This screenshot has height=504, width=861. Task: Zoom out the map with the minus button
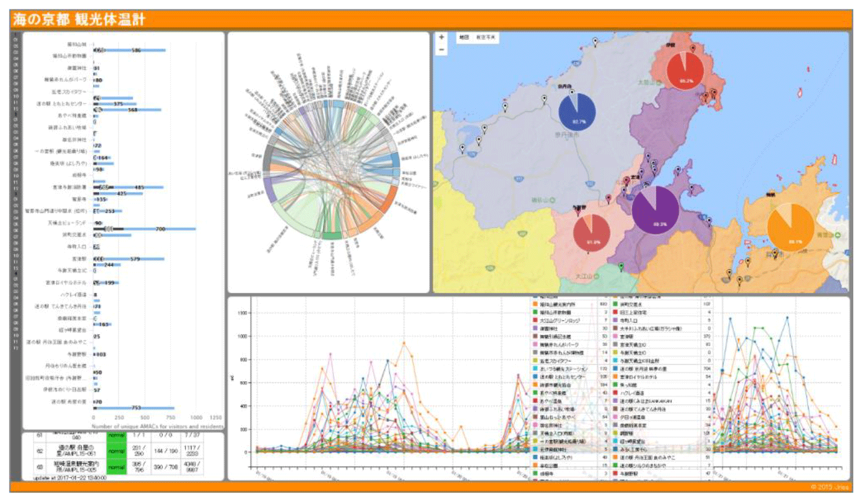(441, 50)
